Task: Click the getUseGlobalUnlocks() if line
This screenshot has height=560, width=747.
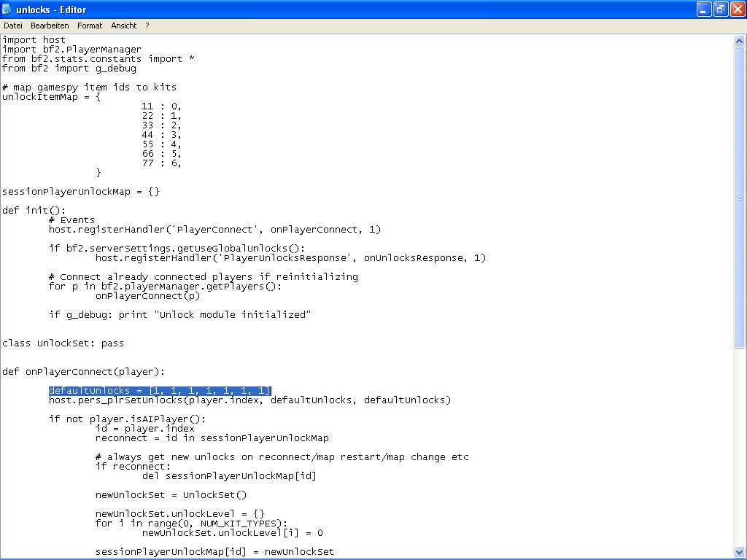Action: coord(177,249)
